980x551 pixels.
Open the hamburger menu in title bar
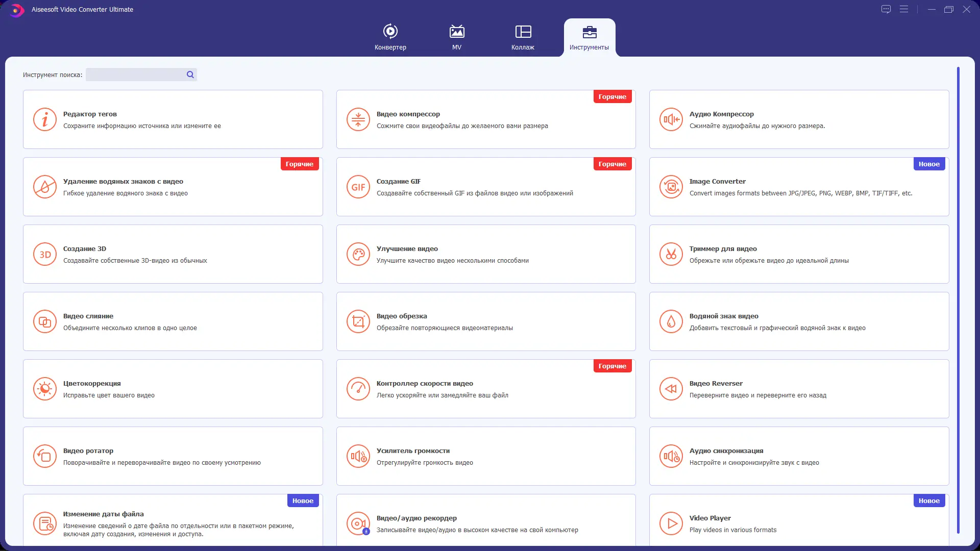(x=904, y=9)
